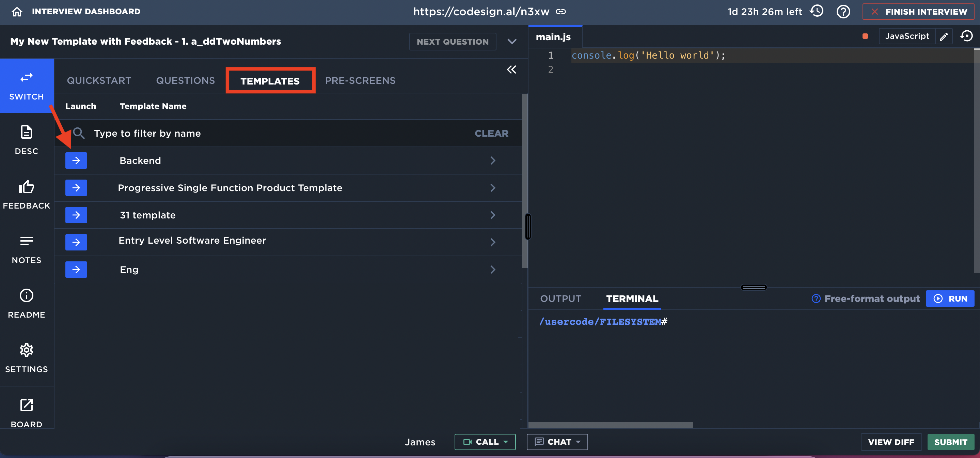
Task: Launch the Backend template
Action: pos(76,160)
